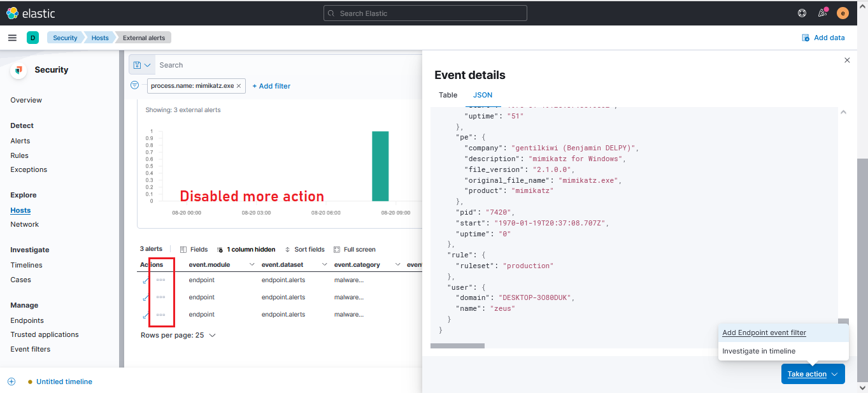Viewport: 868px width, 393px height.
Task: Select Investigate in timeline
Action: 783,351
